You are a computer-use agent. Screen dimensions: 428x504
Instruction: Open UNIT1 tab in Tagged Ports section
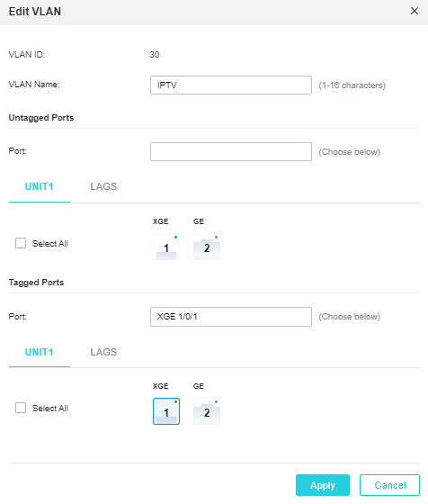pos(40,352)
